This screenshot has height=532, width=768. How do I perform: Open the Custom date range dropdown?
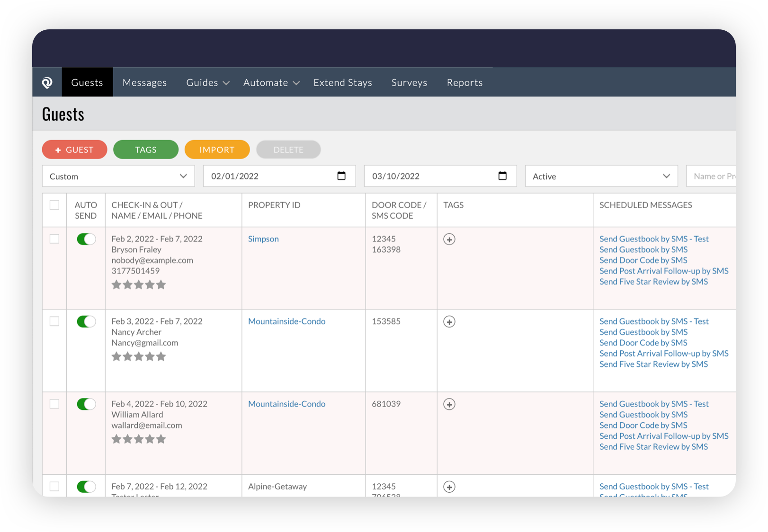(118, 176)
